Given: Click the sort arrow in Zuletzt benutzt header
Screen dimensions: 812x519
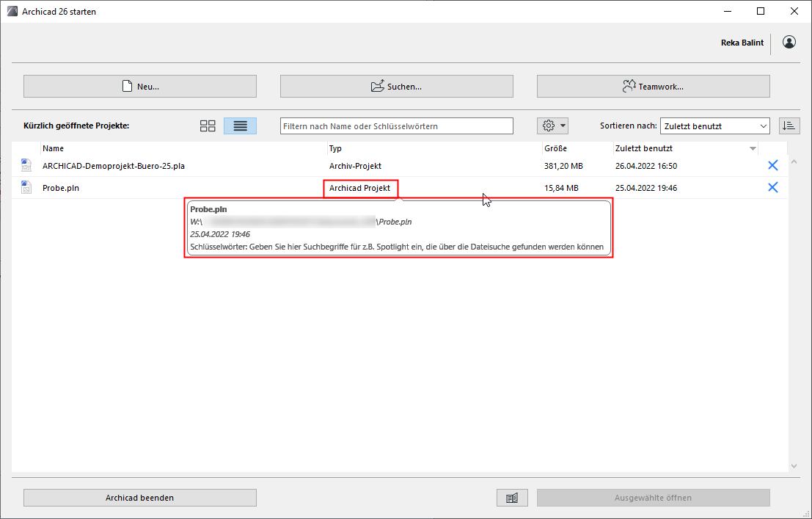Looking at the screenshot, I should (753, 149).
